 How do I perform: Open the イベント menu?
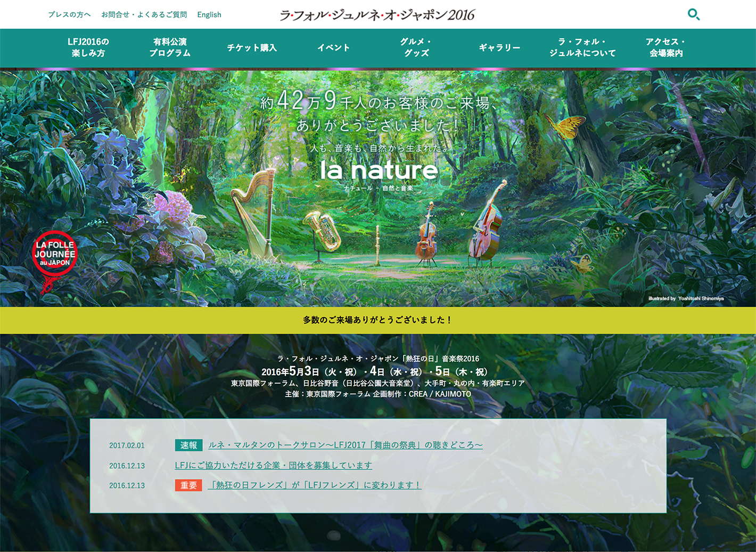coord(334,47)
